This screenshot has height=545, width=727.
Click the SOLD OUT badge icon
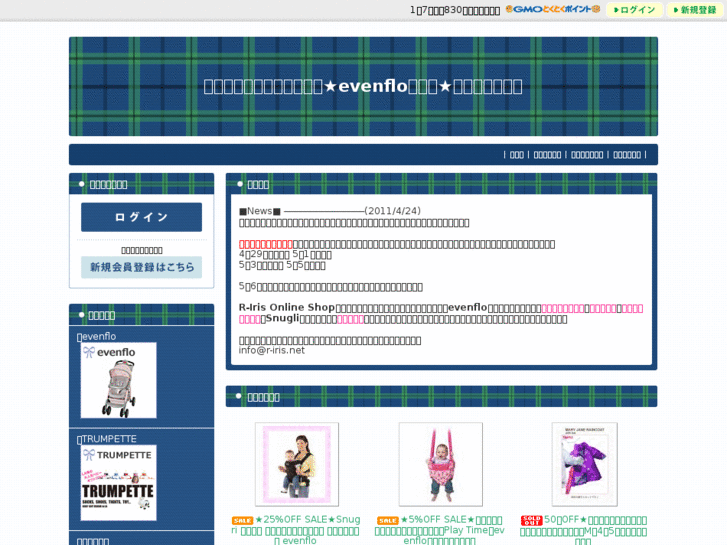pyautogui.click(x=531, y=520)
